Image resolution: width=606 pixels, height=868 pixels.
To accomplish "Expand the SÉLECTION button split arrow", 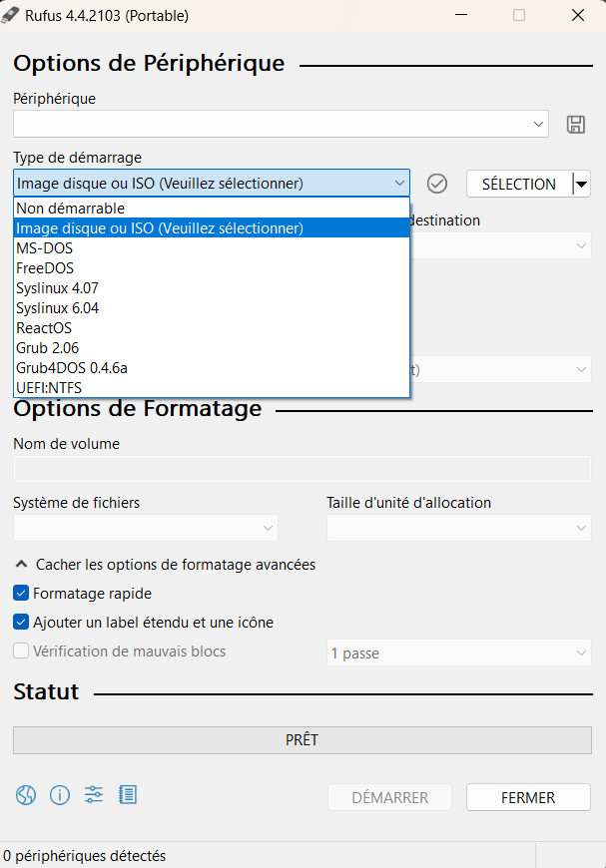I will point(580,184).
